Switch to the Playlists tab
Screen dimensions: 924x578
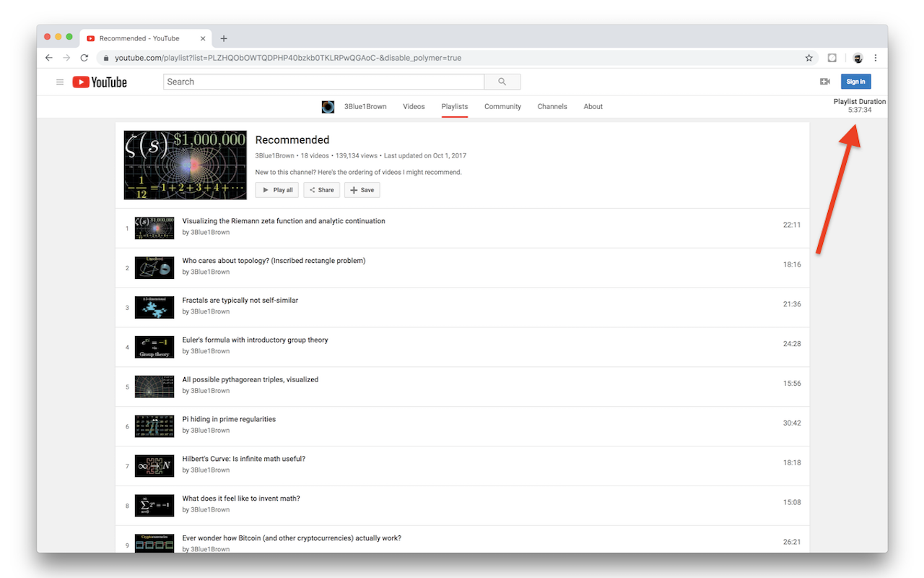tap(455, 107)
